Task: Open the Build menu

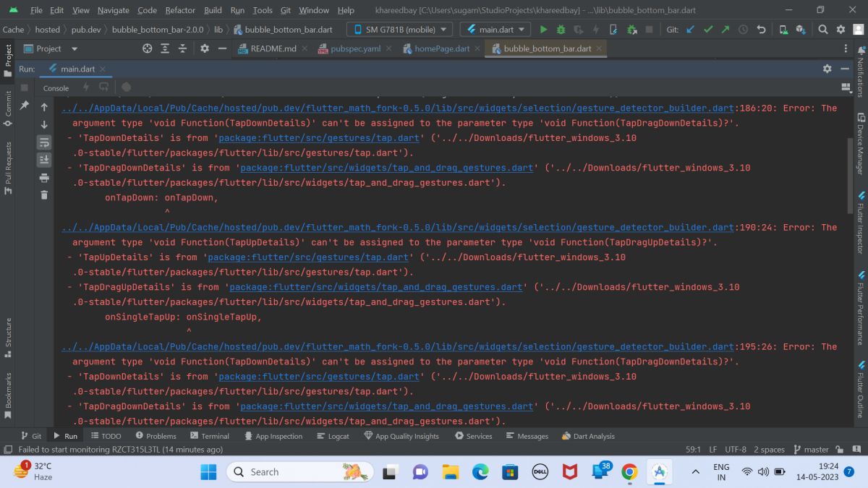Action: tap(213, 10)
